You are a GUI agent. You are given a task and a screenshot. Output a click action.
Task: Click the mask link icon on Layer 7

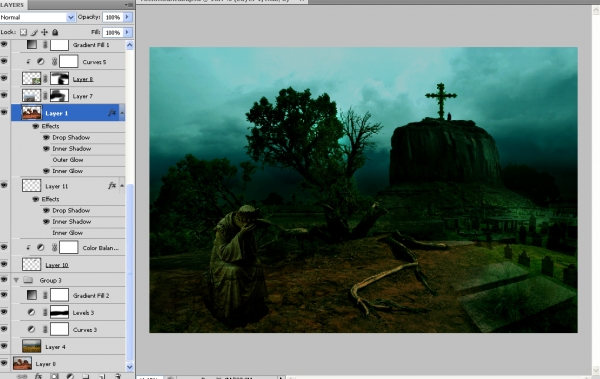click(45, 96)
